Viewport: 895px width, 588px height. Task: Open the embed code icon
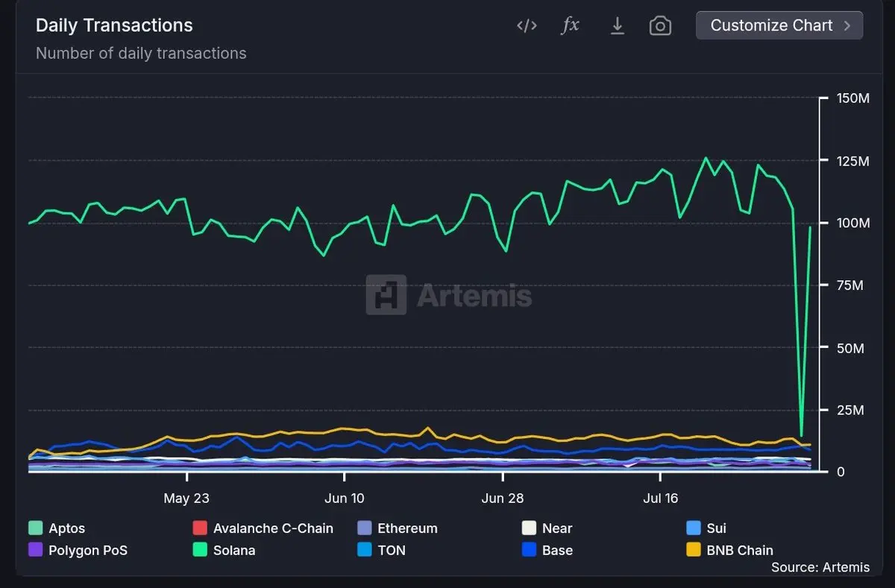(x=527, y=26)
